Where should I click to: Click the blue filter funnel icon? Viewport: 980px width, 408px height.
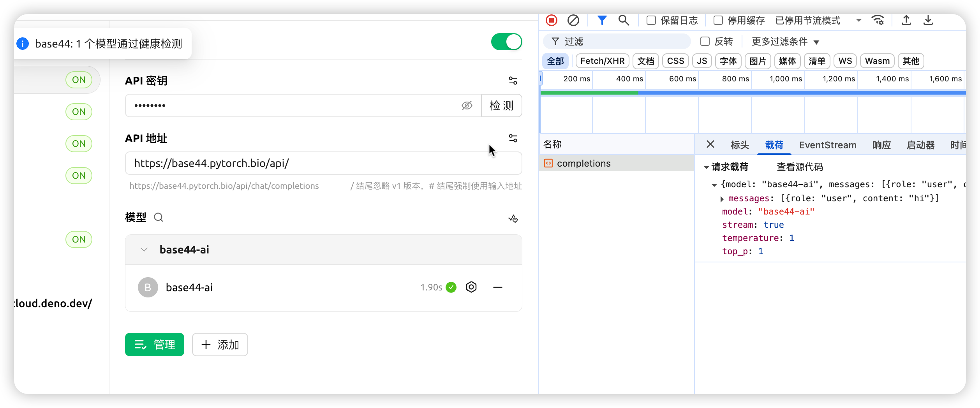coord(602,20)
